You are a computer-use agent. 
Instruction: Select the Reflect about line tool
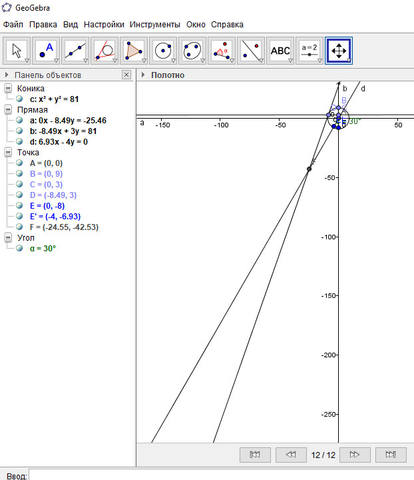(251, 51)
